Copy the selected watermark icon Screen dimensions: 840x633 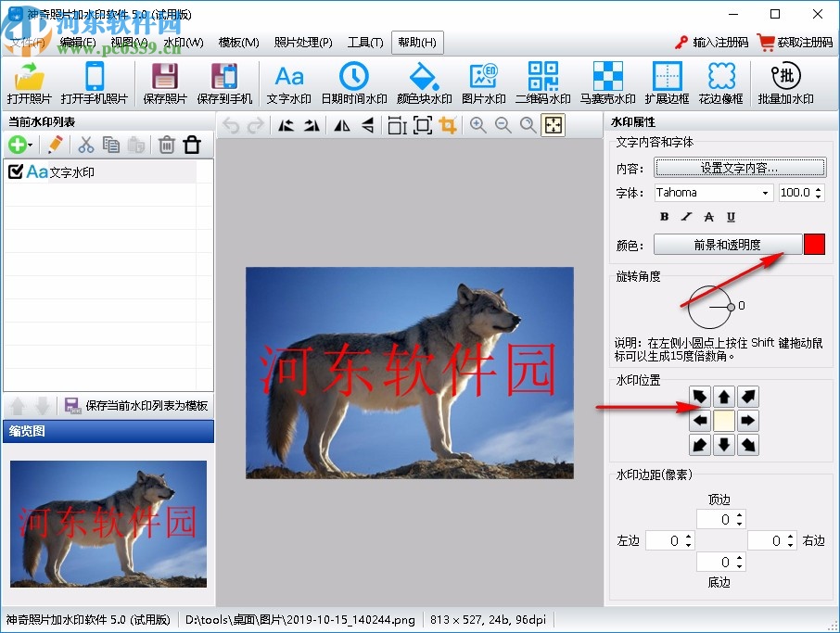[x=111, y=145]
